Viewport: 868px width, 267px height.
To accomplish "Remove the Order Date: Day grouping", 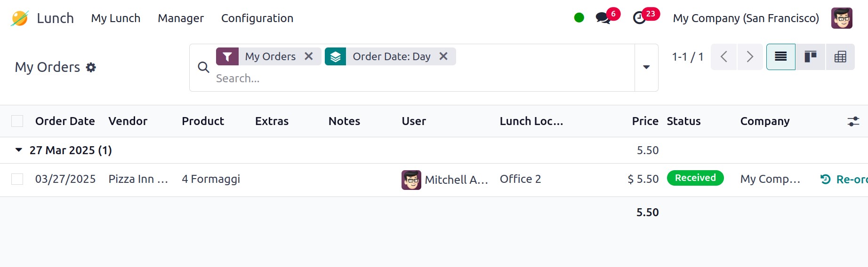I will pos(443,56).
